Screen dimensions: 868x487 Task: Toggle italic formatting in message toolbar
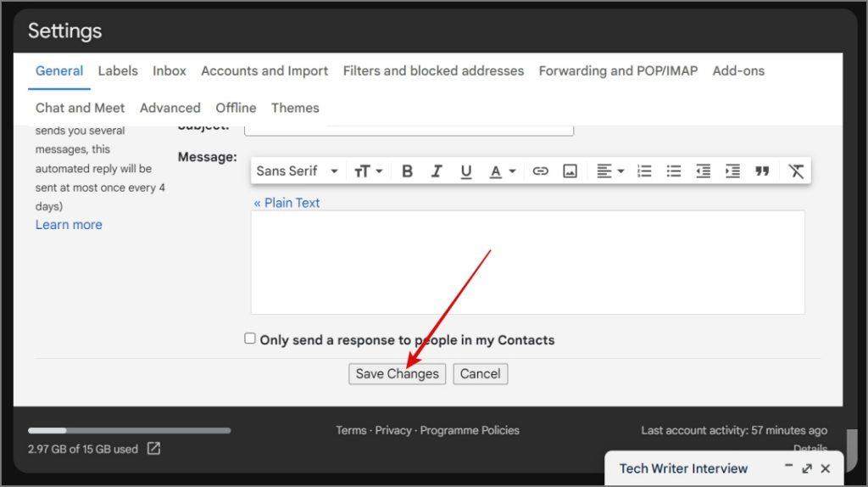click(437, 171)
